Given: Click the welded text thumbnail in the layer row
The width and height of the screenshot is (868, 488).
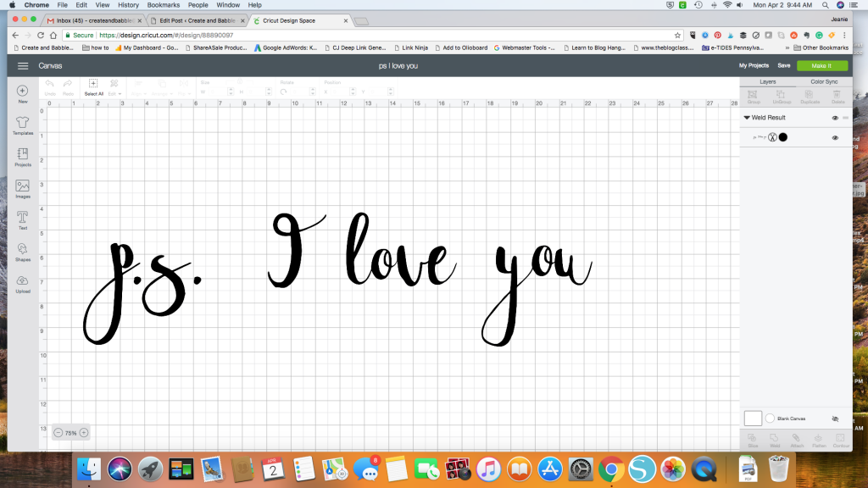Looking at the screenshot, I should pos(759,137).
